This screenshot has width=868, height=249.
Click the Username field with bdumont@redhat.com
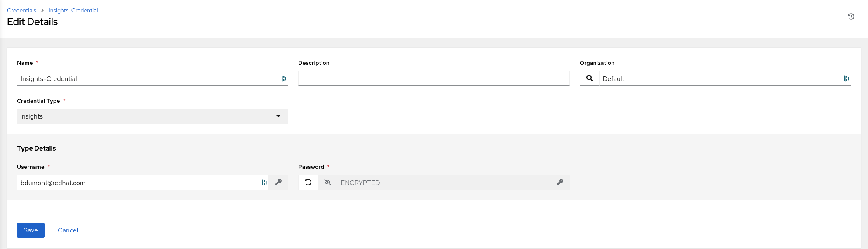(x=143, y=183)
